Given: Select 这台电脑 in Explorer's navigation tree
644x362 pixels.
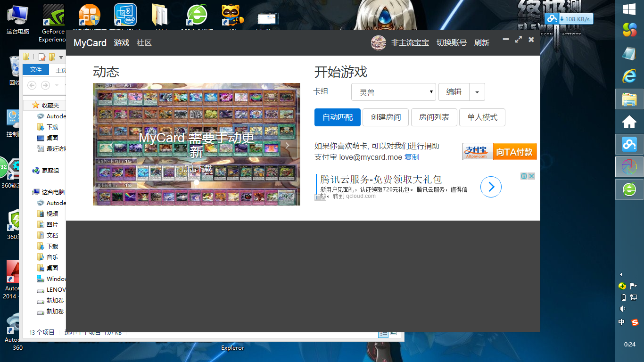Looking at the screenshot, I should 49,192.
